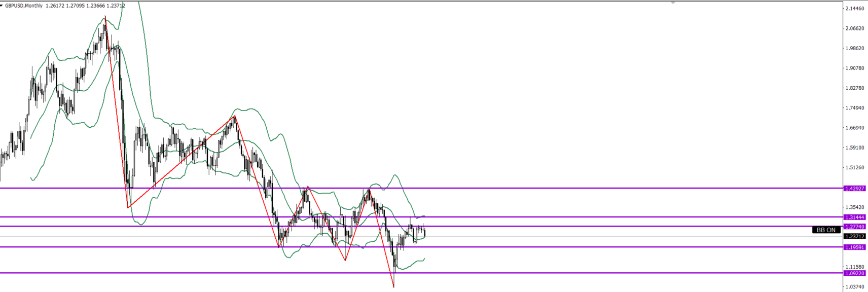Click the 1.98620 price scale label
Screen dimensions: 868x292
[x=854, y=49]
